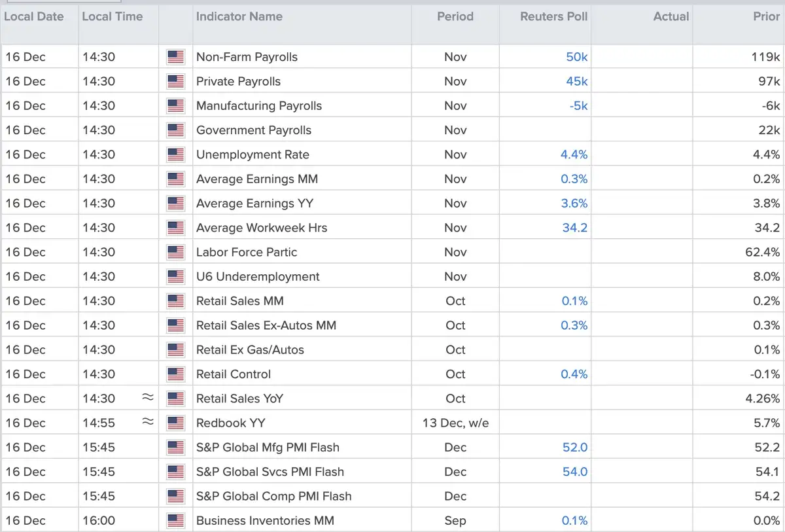Click the flag icon beside Average Earnings YY
The width and height of the screenshot is (785, 532).
[175, 204]
